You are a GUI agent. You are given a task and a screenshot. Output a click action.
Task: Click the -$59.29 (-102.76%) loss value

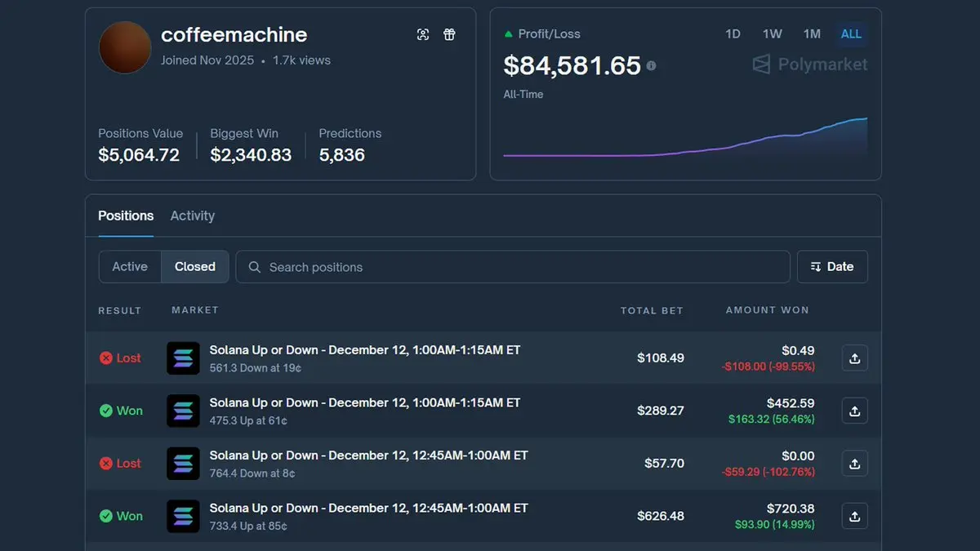pyautogui.click(x=768, y=472)
